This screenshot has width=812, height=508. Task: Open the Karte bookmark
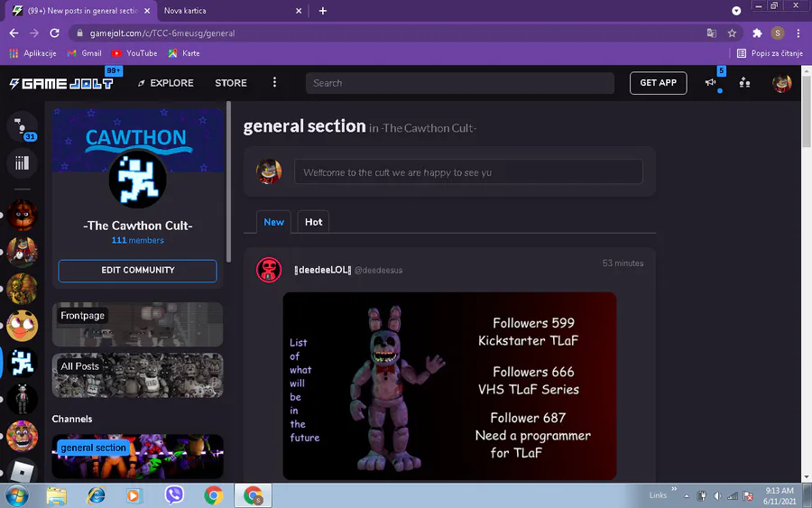click(184, 53)
